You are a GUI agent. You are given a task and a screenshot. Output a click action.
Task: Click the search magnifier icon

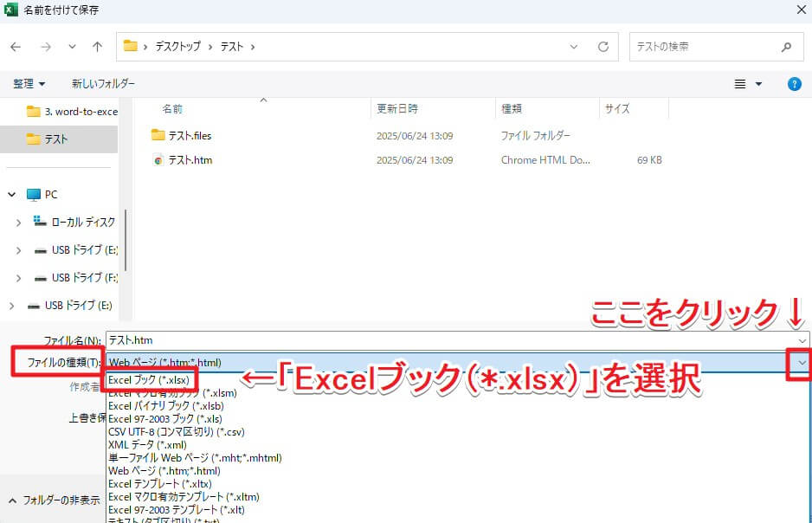pos(786,47)
